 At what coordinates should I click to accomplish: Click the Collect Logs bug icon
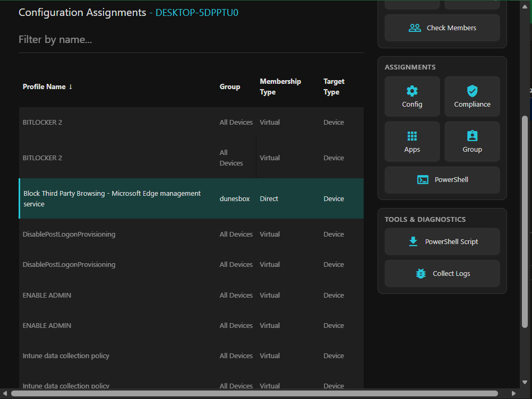coord(421,273)
